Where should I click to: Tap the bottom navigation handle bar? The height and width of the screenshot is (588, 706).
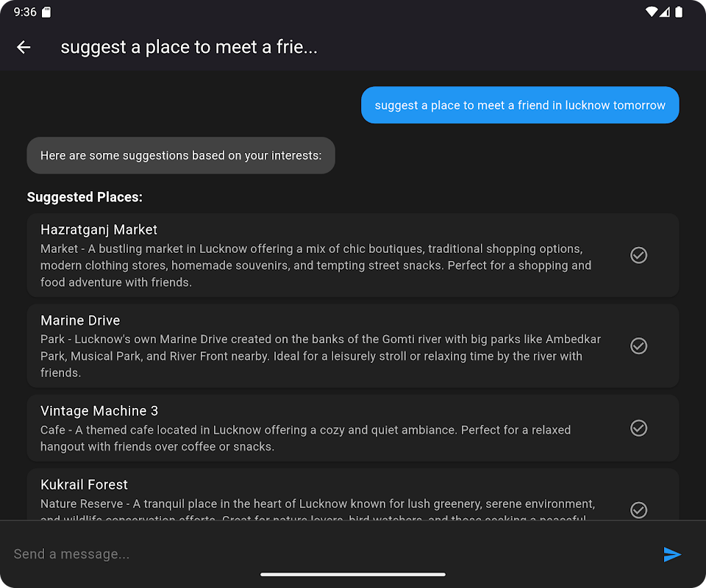point(353,574)
